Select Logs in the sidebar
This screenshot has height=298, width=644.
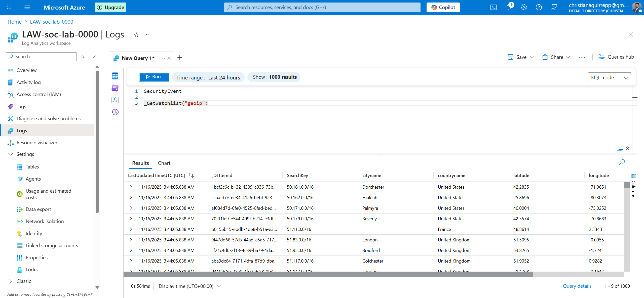click(x=22, y=130)
